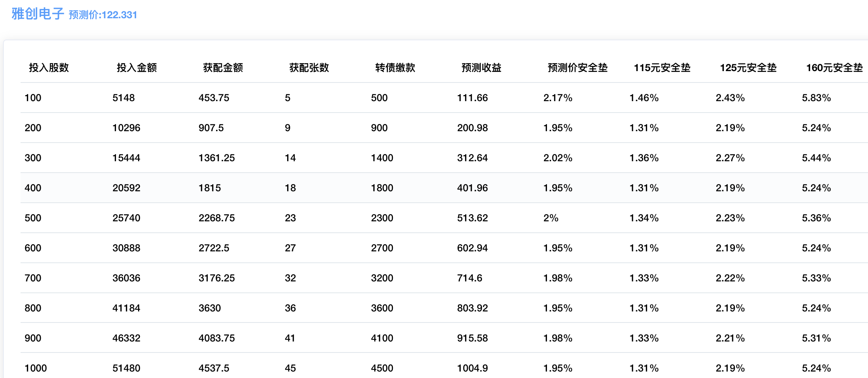The height and width of the screenshot is (378, 868).
Task: Select the 20592 cell in the 400-share row
Action: (126, 188)
